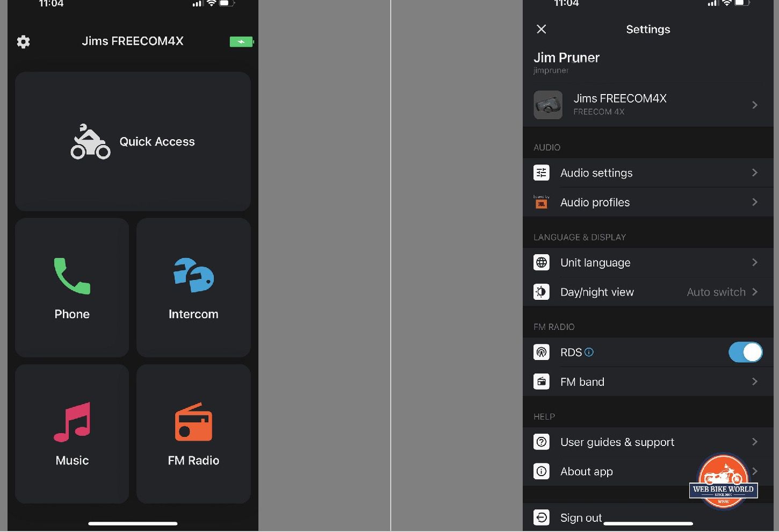Close the Settings screen with X
Image resolution: width=779 pixels, height=532 pixels.
[542, 29]
